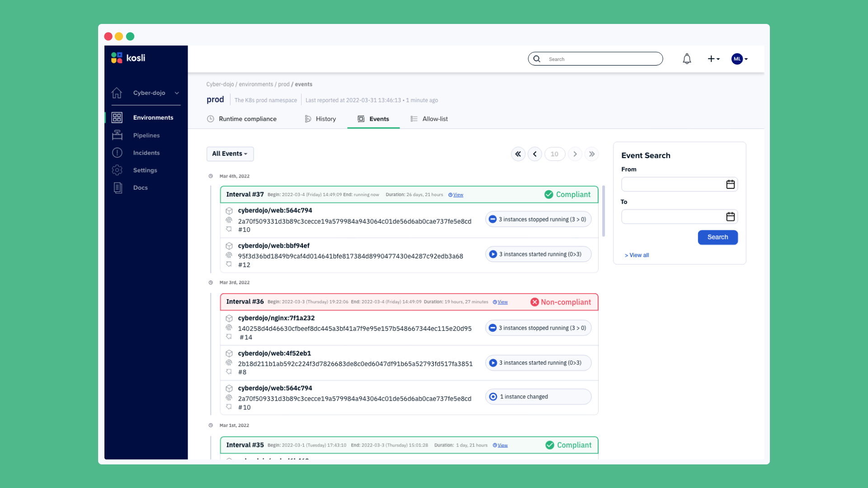Click the Incidents icon in sidebar
The width and height of the screenshot is (868, 488).
pos(117,153)
